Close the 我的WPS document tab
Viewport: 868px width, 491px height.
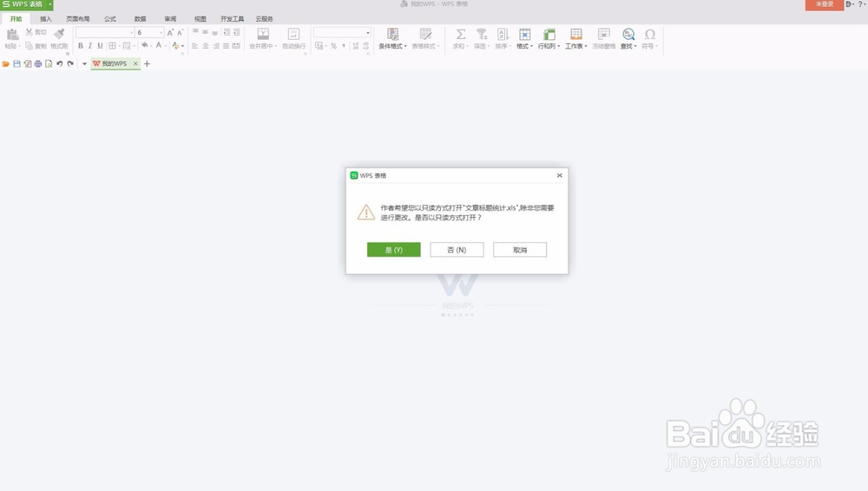[135, 63]
